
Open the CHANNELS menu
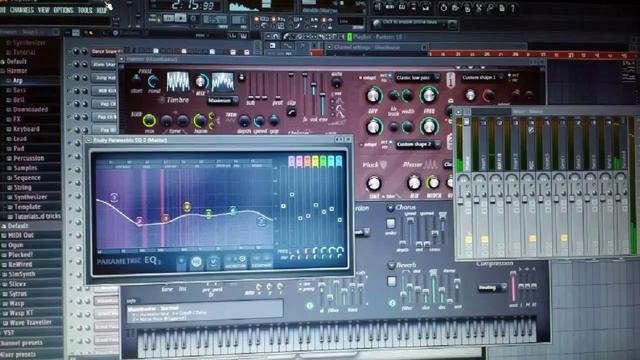point(22,10)
